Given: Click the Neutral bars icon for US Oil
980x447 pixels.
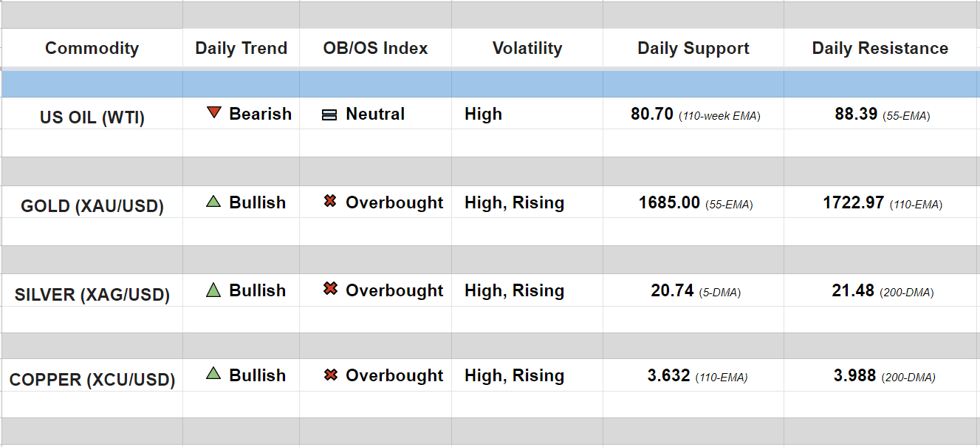Looking at the screenshot, I should (x=329, y=115).
